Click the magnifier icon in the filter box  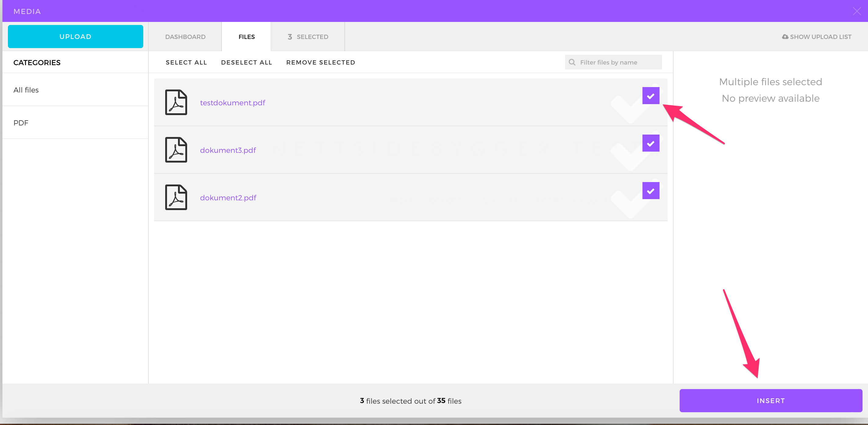click(572, 62)
